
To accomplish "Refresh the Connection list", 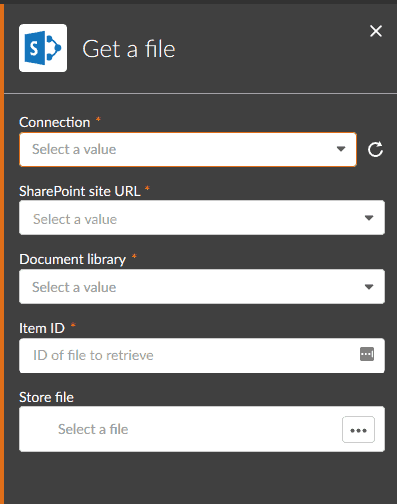I will pos(375,149).
